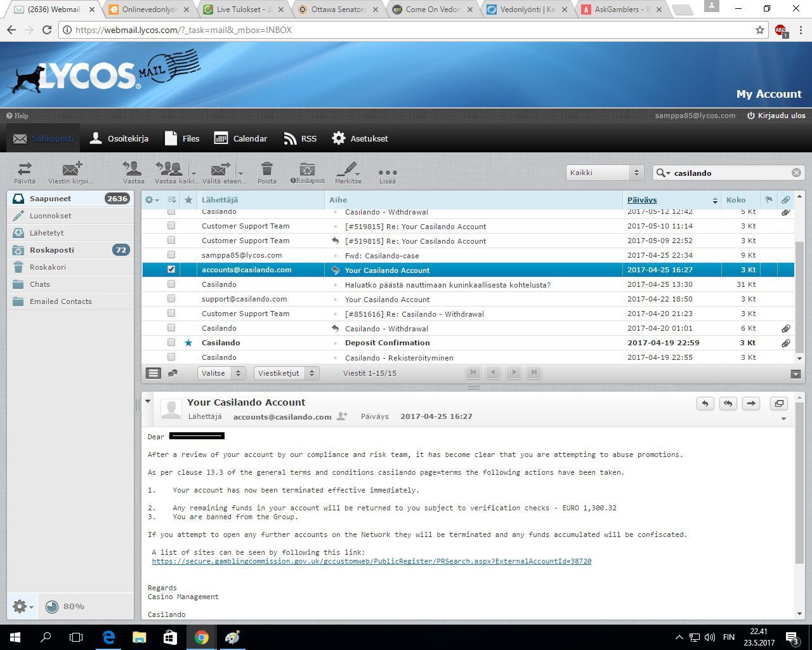Open the Valitse selection dropdown
The height and width of the screenshot is (650, 812).
[221, 373]
